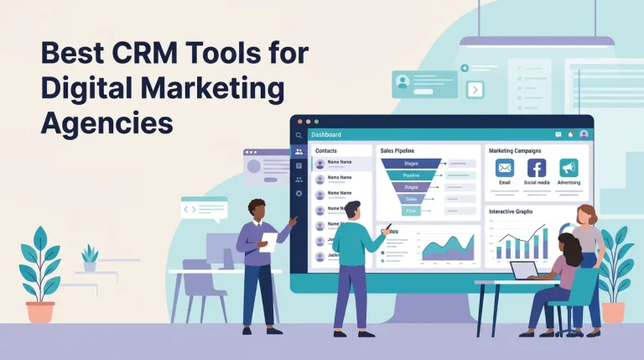The image size is (644, 360).
Task: Click the Dashboard title in header bar
Action: (326, 134)
